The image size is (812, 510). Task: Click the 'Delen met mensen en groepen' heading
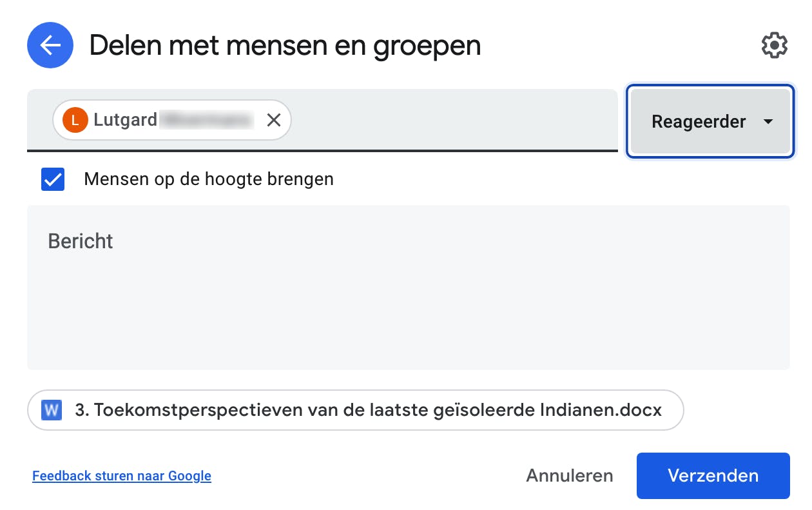(x=285, y=46)
